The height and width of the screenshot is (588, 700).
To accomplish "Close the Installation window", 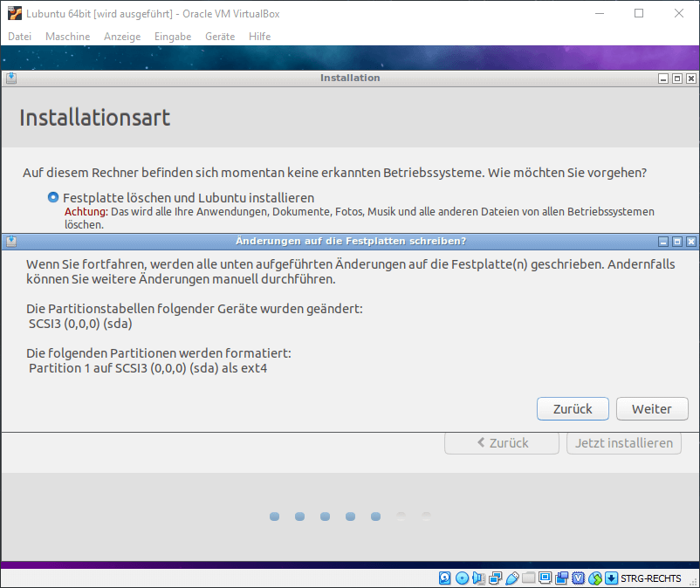I will 691,79.
